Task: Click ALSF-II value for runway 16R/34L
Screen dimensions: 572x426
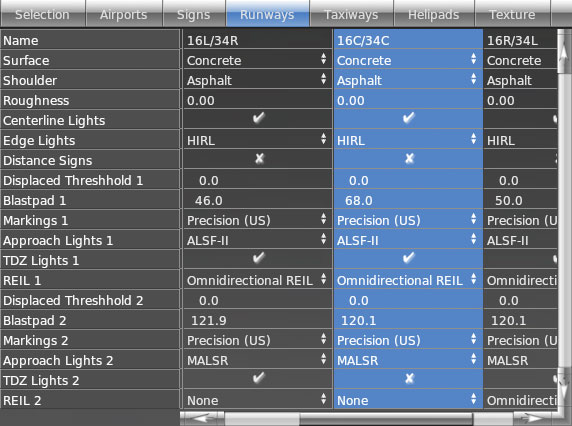Action: [x=521, y=240]
